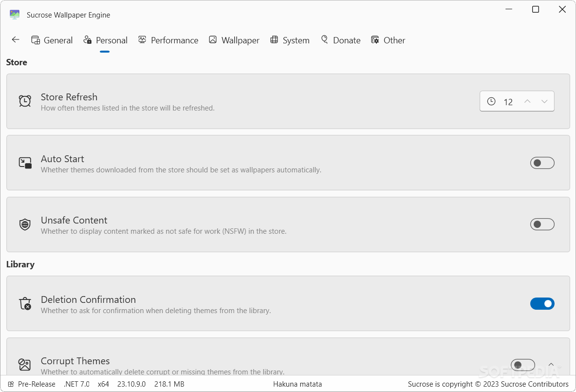The image size is (576, 392).
Task: Click the Store Refresh number field showing 12
Action: 517,101
